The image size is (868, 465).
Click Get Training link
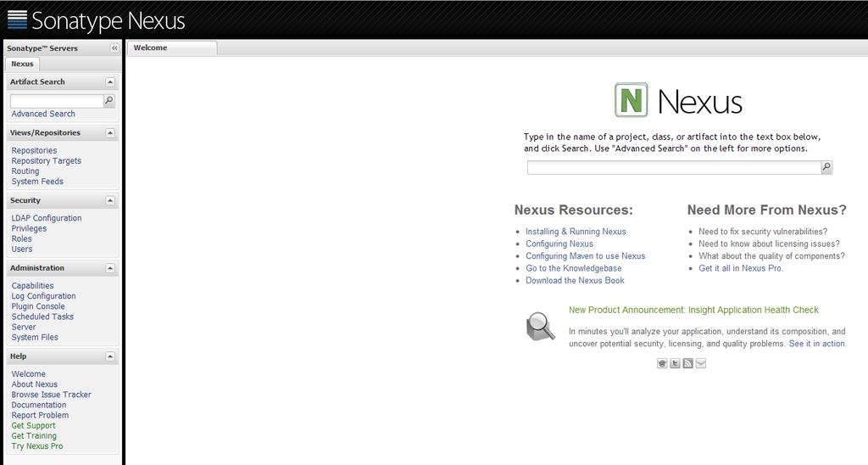tap(34, 435)
